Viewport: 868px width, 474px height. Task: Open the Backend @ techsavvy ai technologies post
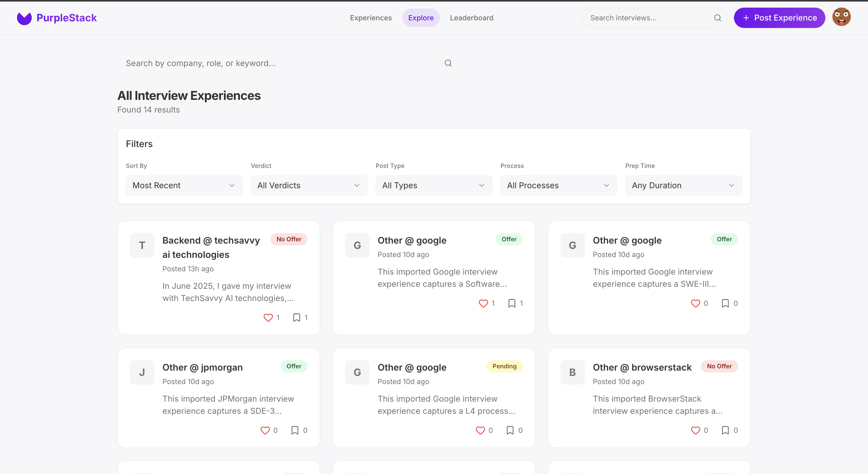pyautogui.click(x=211, y=247)
